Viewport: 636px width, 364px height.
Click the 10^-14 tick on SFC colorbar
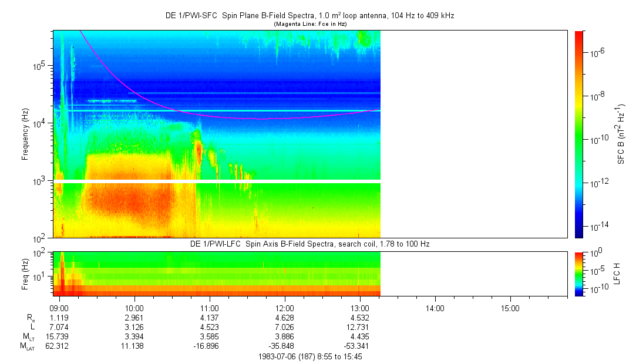point(597,226)
